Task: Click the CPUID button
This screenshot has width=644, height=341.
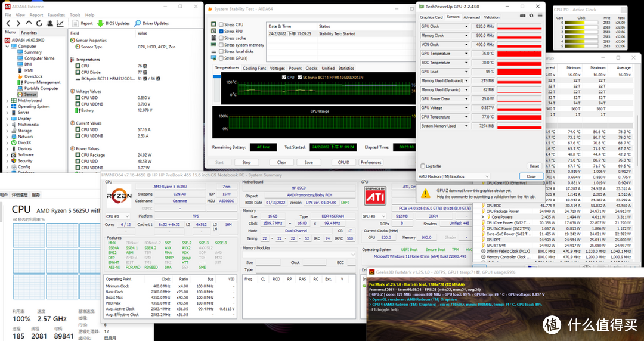Action: pos(344,162)
